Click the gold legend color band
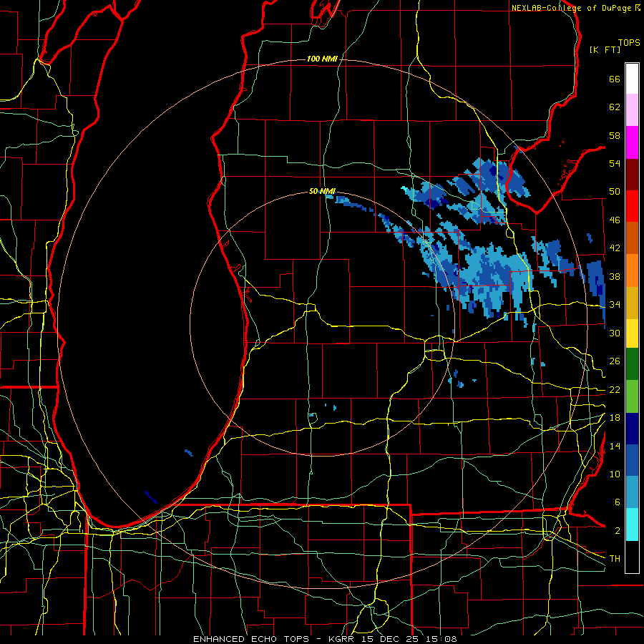The width and height of the screenshot is (644, 644). click(x=632, y=303)
